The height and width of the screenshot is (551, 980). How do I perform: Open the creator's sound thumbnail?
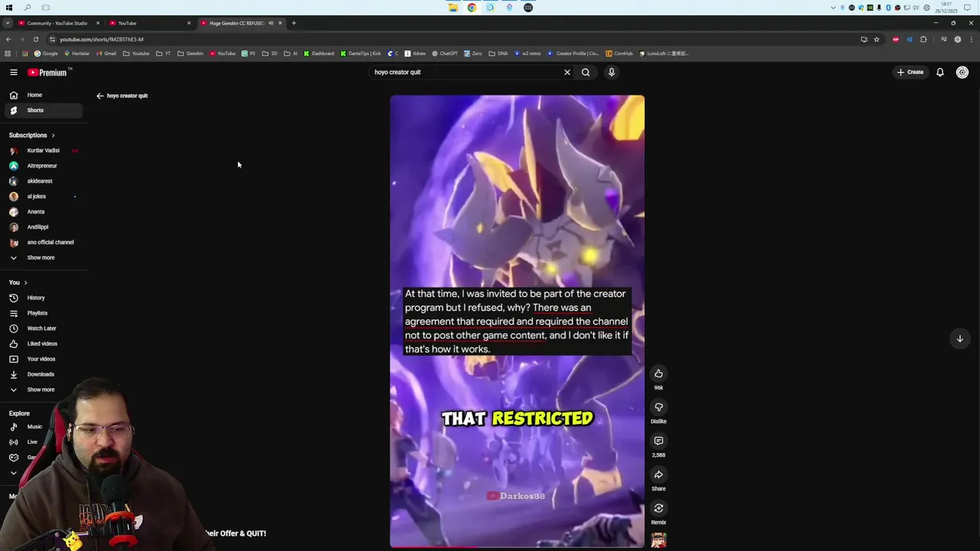click(x=658, y=541)
